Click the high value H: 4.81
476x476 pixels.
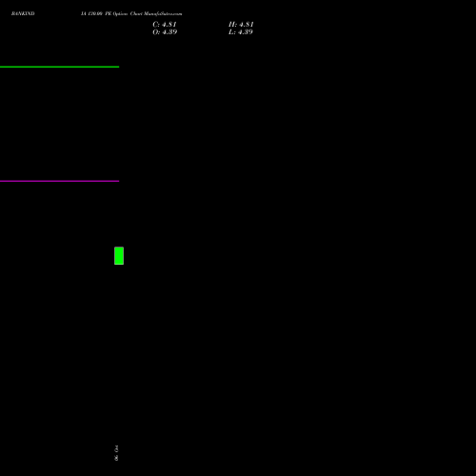tap(241, 25)
